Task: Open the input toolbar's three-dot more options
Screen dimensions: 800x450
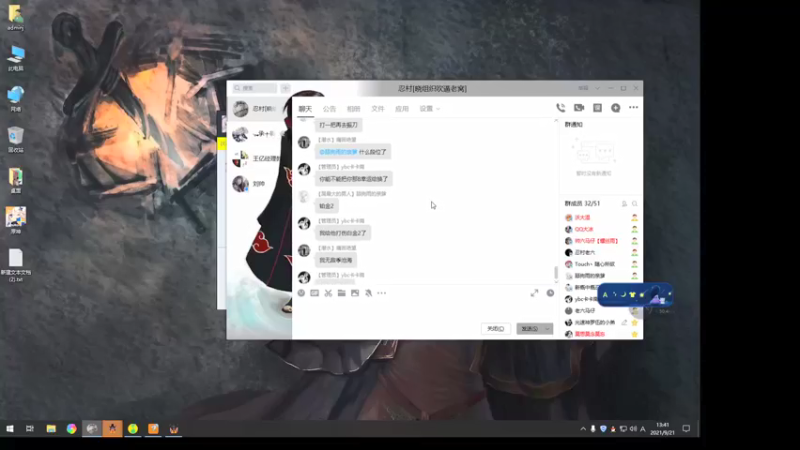Action: 382,293
